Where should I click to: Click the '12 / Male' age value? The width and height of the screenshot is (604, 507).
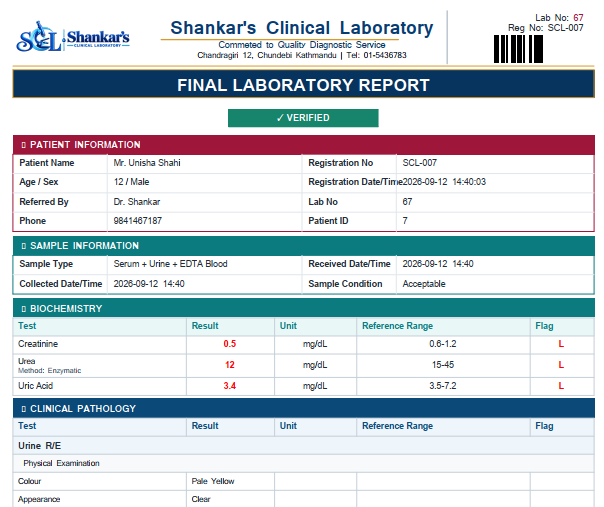(131, 182)
